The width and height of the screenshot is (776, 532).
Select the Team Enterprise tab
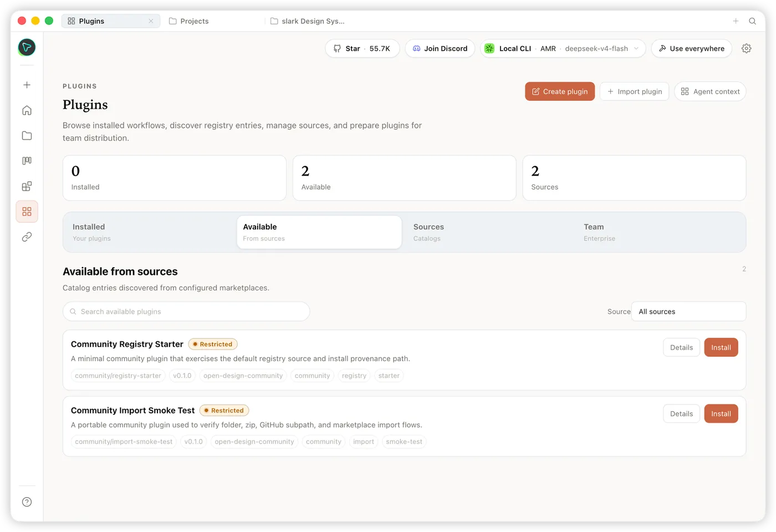pyautogui.click(x=660, y=232)
